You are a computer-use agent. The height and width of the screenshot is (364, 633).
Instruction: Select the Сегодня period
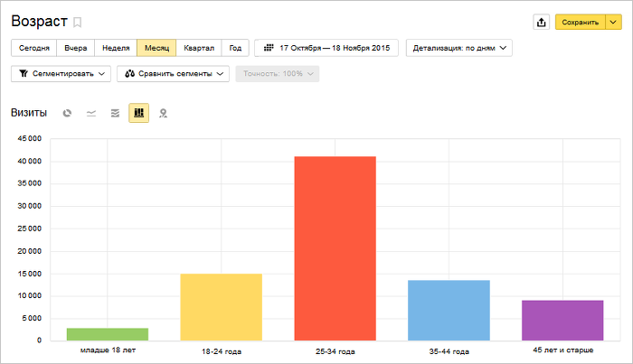34,48
